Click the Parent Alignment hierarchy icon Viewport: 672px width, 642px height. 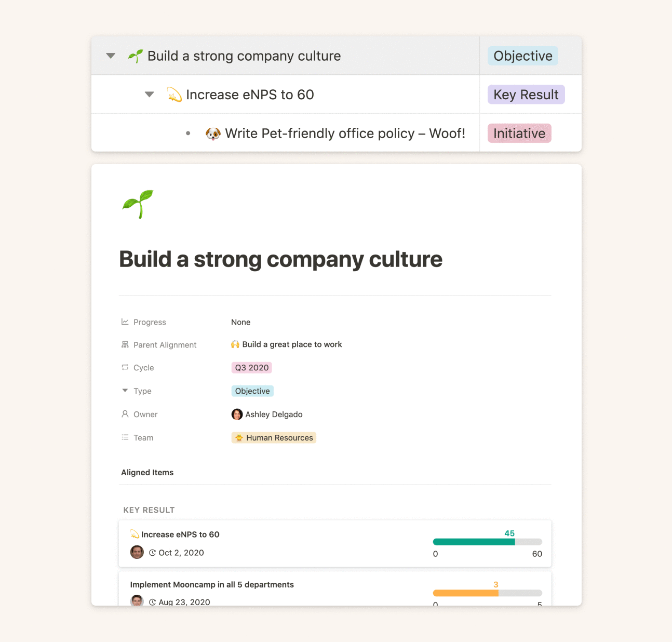(x=125, y=344)
